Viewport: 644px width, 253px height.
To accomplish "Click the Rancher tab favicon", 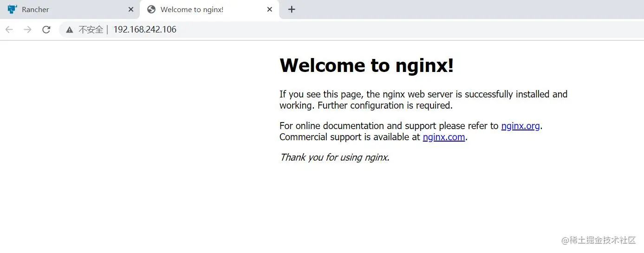I will [13, 9].
